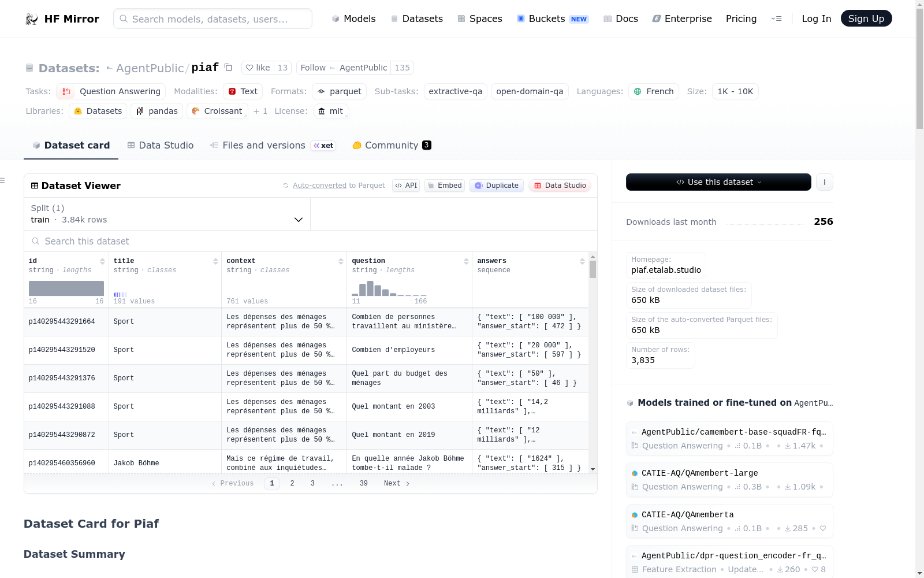Viewport: 924px width, 578px height.
Task: Go to page 2 of dataset rows
Action: point(292,483)
